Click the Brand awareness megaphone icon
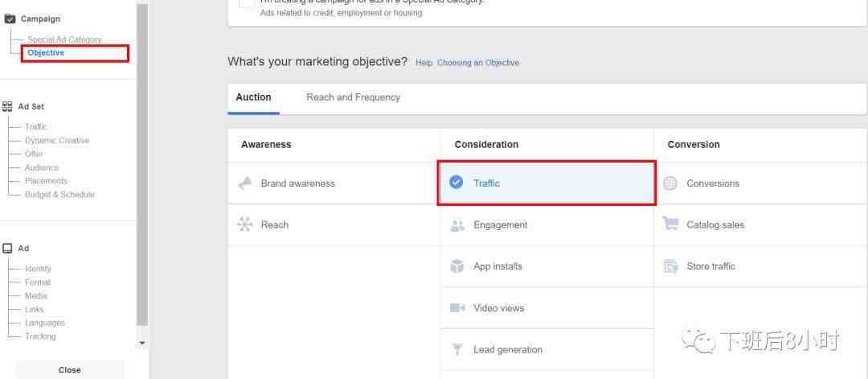The height and width of the screenshot is (379, 868). (245, 183)
